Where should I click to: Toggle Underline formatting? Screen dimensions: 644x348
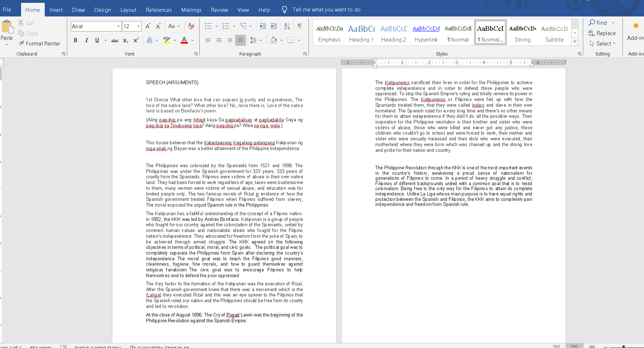[97, 40]
